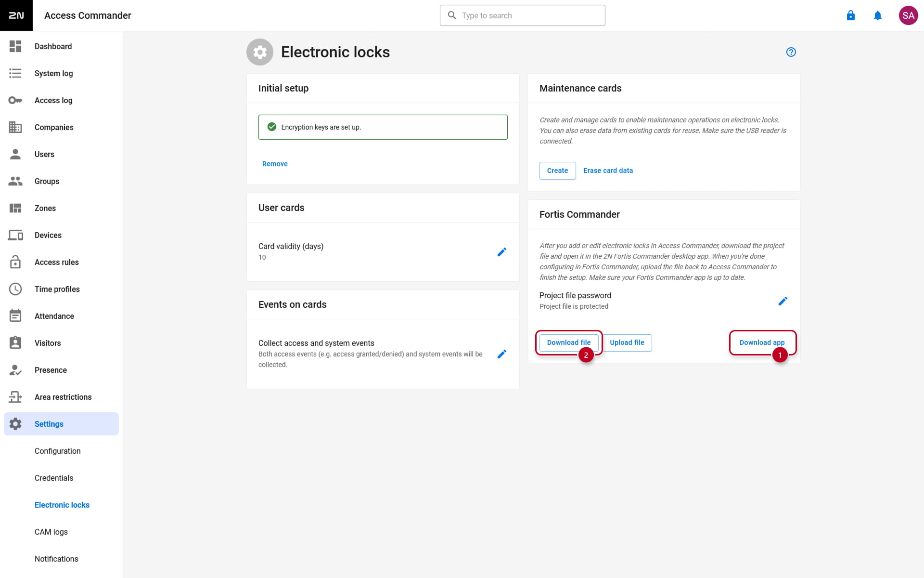The image size is (924, 578).
Task: Click the Attendance calendar icon
Action: pos(15,316)
